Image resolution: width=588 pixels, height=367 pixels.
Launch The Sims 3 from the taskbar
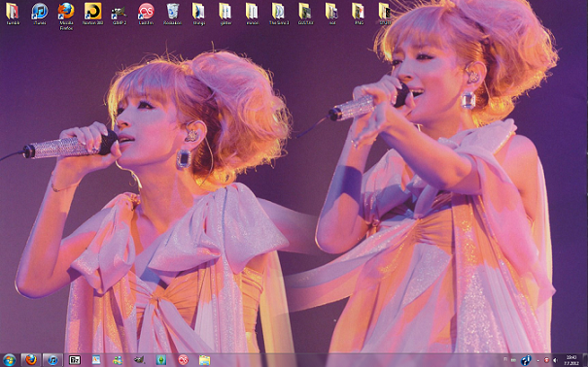click(161, 360)
